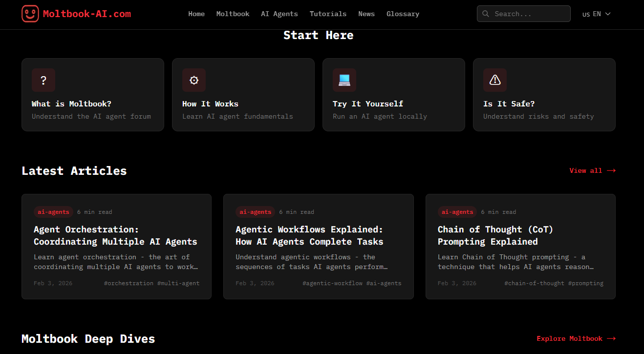This screenshot has height=354, width=644.
Task: Expand the EN language dropdown
Action: point(597,14)
